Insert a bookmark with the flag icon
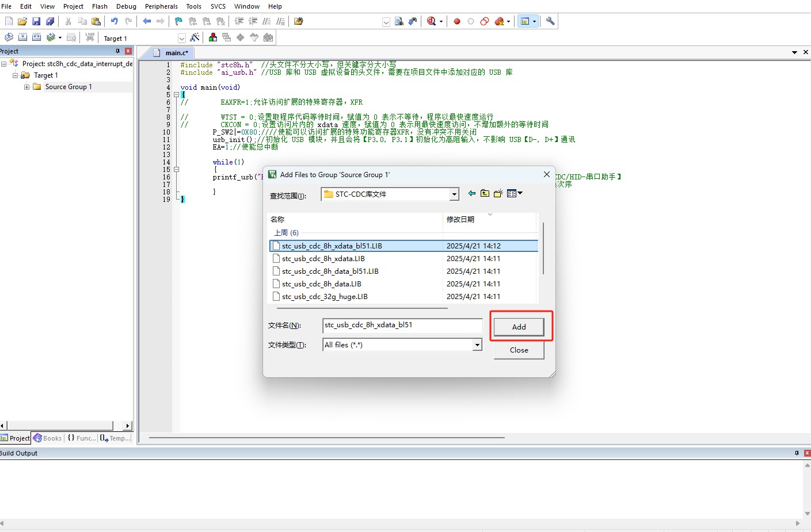This screenshot has height=532, width=811. coord(178,21)
